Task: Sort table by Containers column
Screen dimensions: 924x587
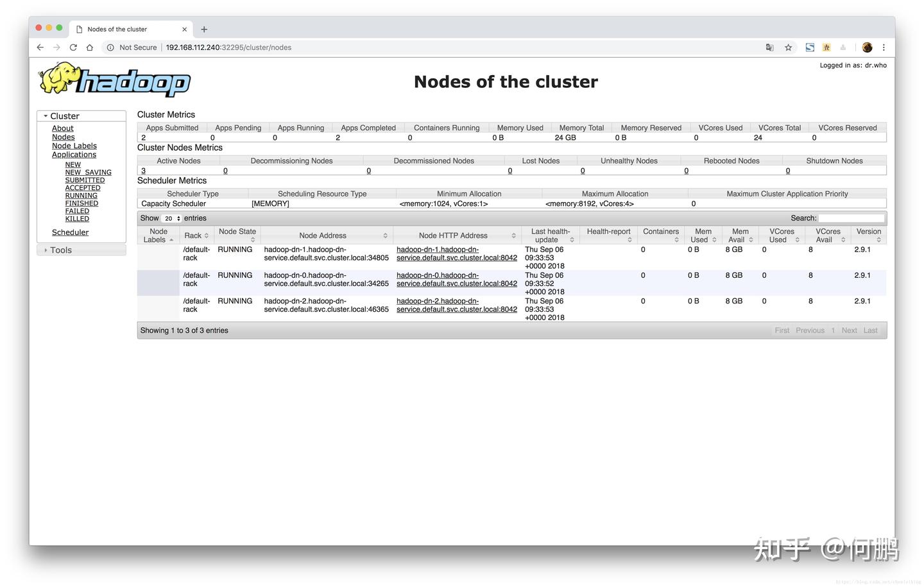Action: pos(661,235)
